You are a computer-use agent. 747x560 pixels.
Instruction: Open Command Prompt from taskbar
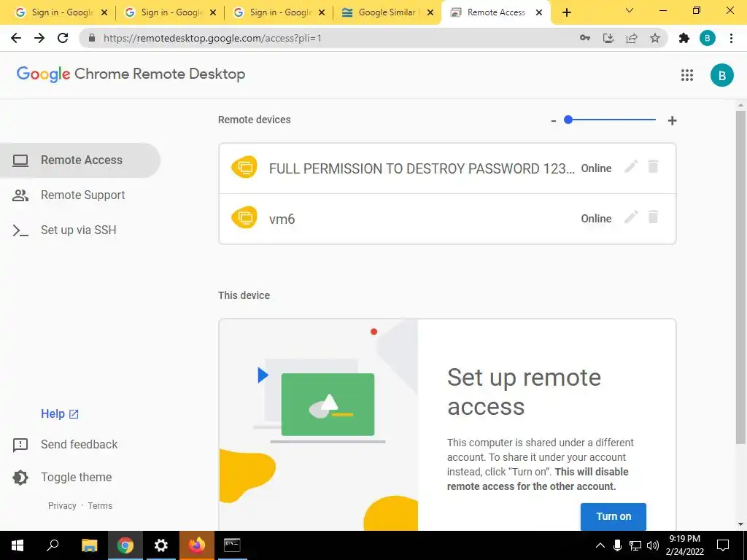(x=232, y=545)
